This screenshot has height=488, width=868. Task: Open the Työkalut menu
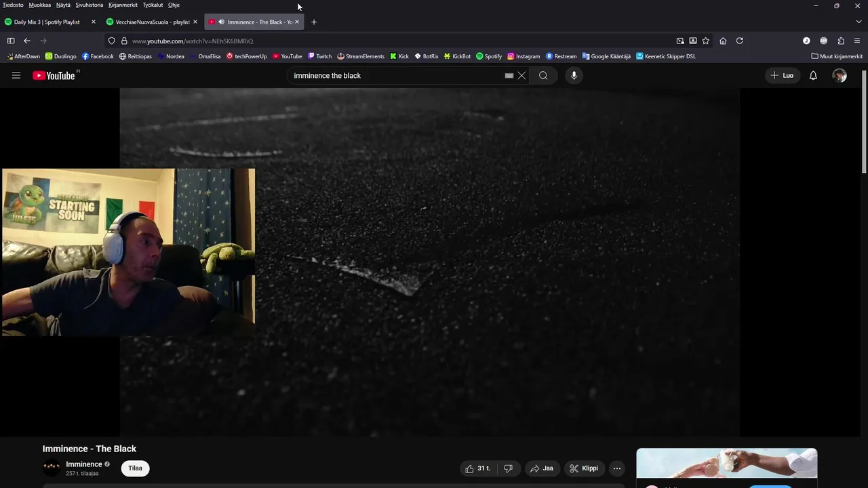pyautogui.click(x=153, y=5)
